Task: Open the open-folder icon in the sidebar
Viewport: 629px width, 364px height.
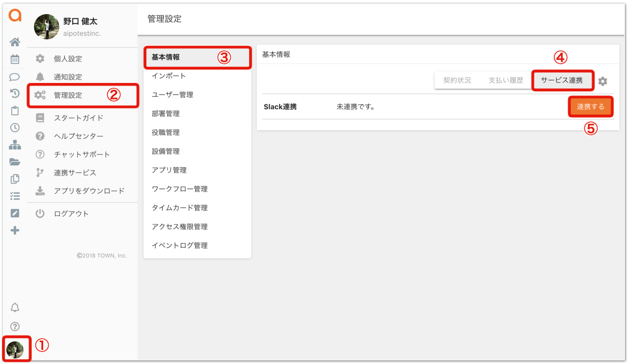Action: 15,162
